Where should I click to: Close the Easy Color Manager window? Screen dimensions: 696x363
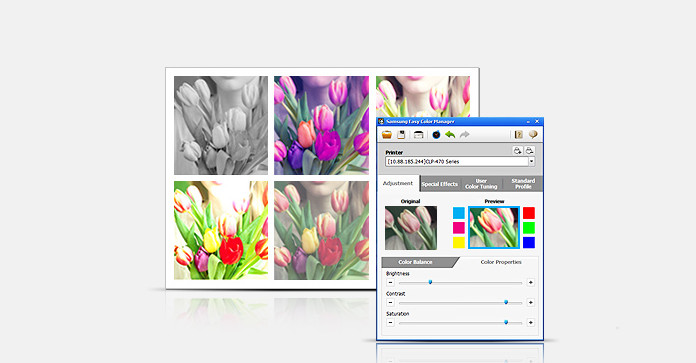click(537, 121)
